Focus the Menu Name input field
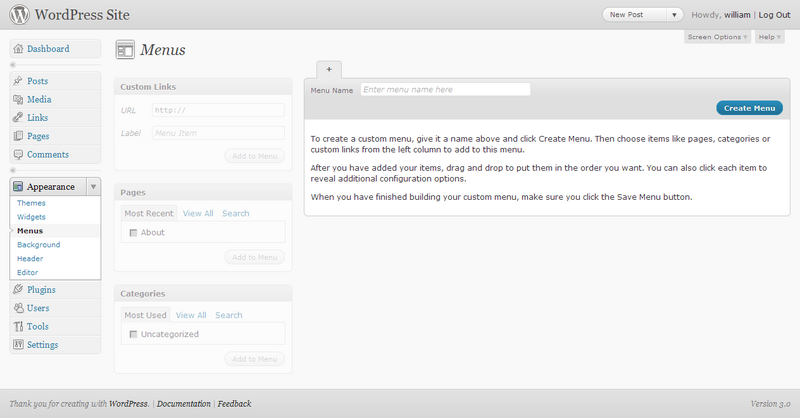 tap(445, 89)
